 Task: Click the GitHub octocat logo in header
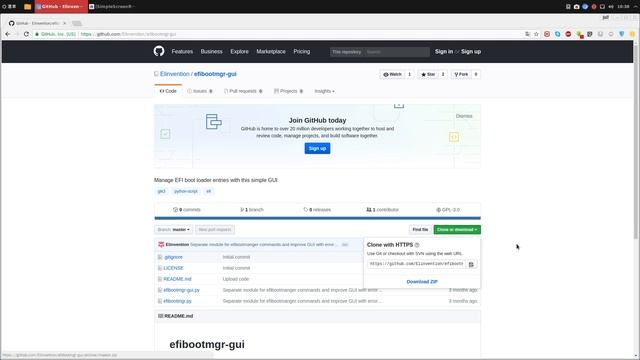click(159, 51)
